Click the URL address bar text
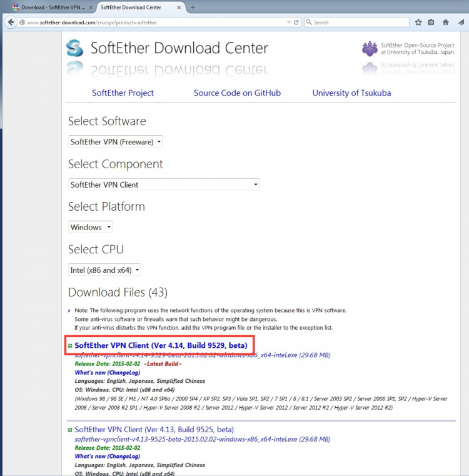This screenshot has height=476, width=469. 92,23
